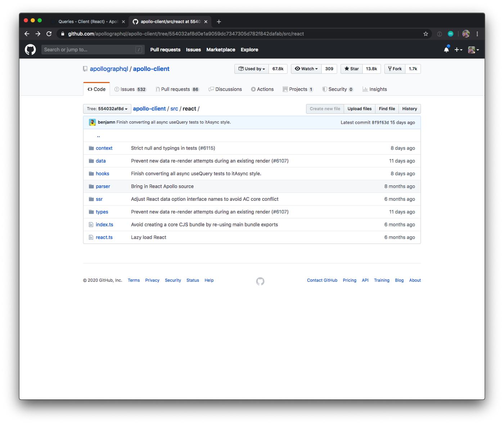Open the Used by dropdown
Image resolution: width=504 pixels, height=425 pixels.
point(252,69)
